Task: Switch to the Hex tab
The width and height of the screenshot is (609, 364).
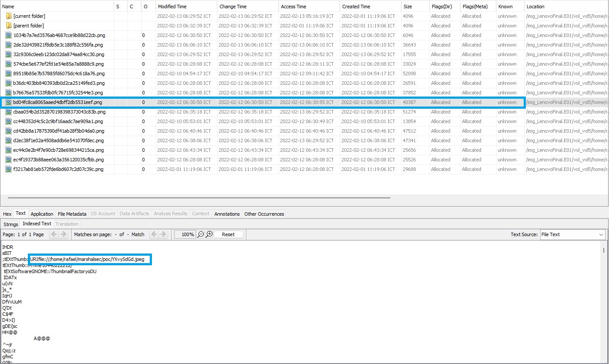Action: tap(7, 214)
